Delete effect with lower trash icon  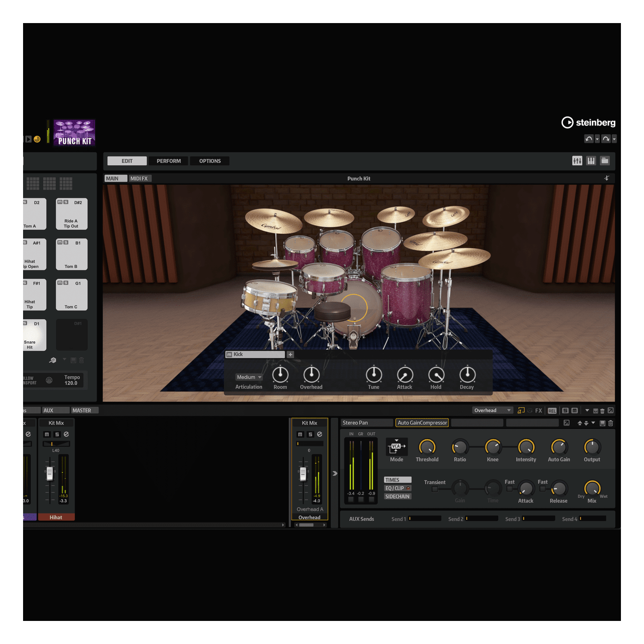pos(610,423)
